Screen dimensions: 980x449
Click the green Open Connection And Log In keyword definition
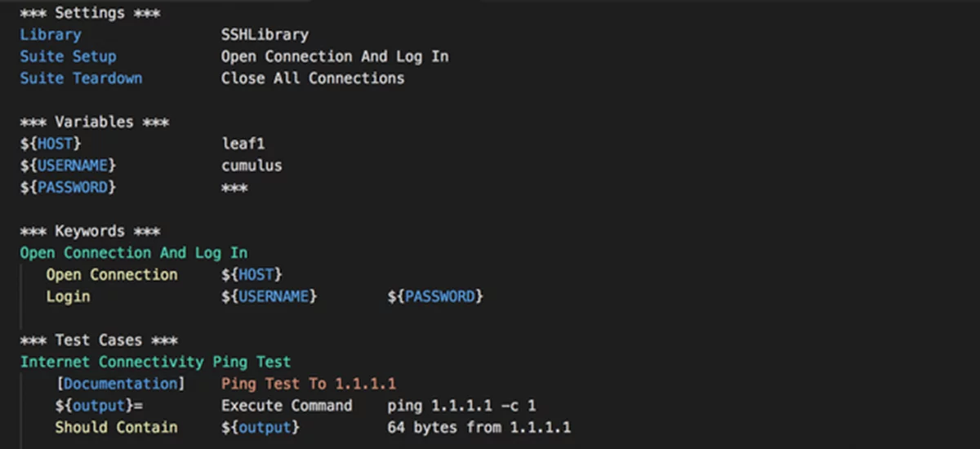coord(133,253)
